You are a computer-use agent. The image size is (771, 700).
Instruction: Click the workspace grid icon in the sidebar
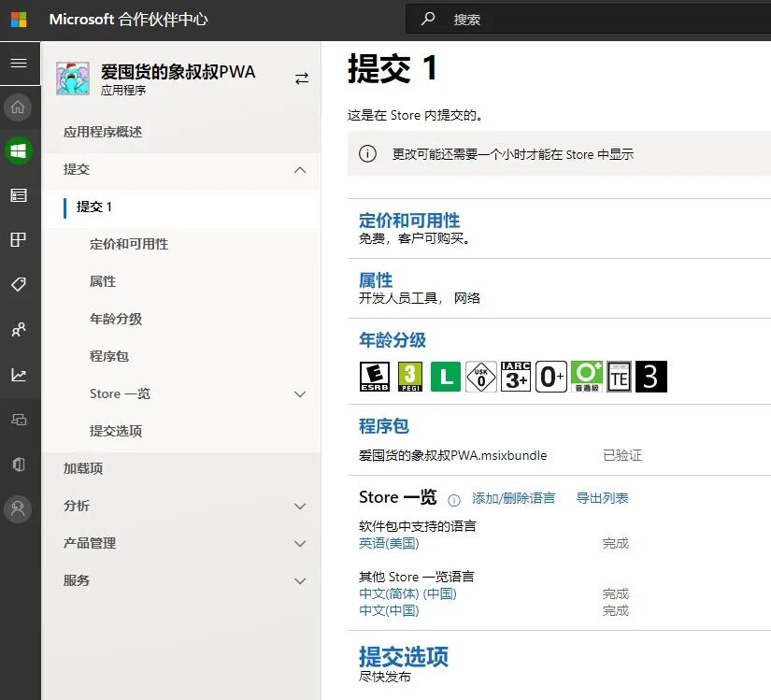coord(20,239)
